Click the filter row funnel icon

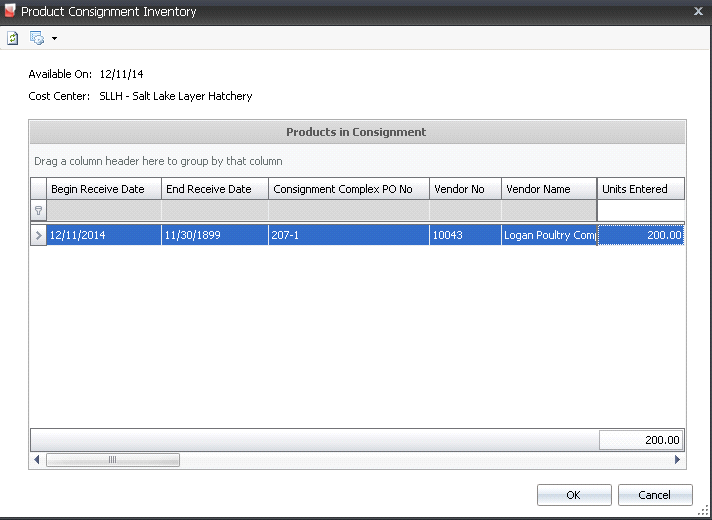click(39, 211)
